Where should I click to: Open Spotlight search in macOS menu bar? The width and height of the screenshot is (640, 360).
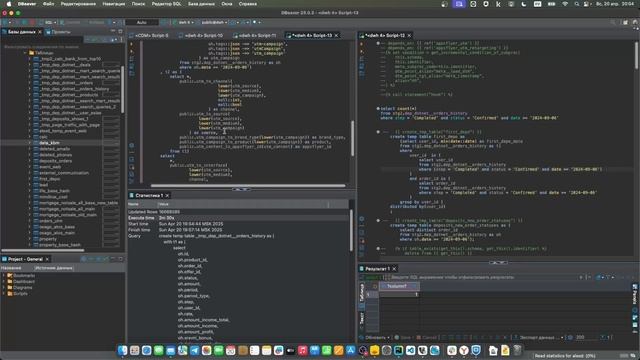click(576, 4)
